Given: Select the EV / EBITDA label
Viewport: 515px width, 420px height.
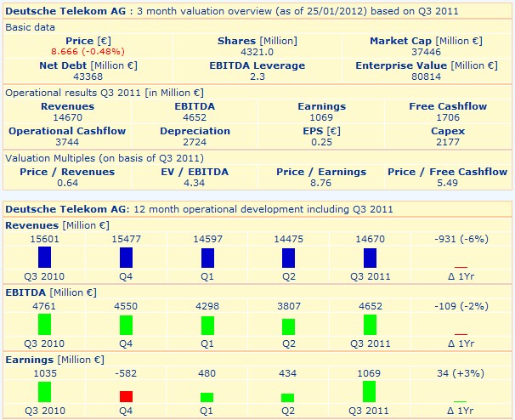Looking at the screenshot, I should tap(194, 172).
